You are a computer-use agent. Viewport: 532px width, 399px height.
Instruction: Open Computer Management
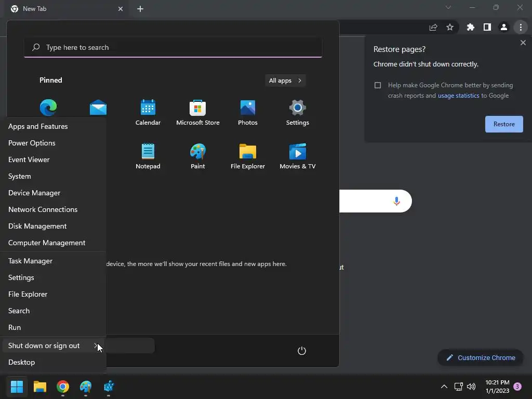pos(54,243)
